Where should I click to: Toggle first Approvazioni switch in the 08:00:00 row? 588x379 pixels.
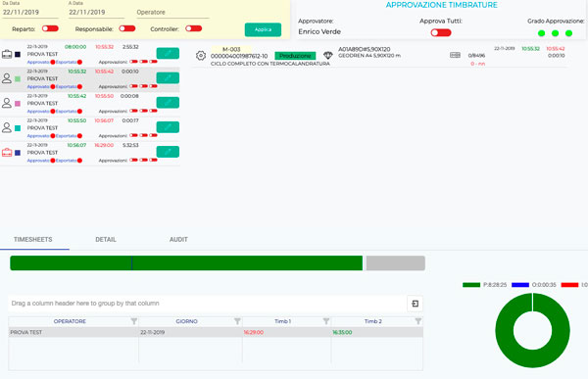point(133,62)
